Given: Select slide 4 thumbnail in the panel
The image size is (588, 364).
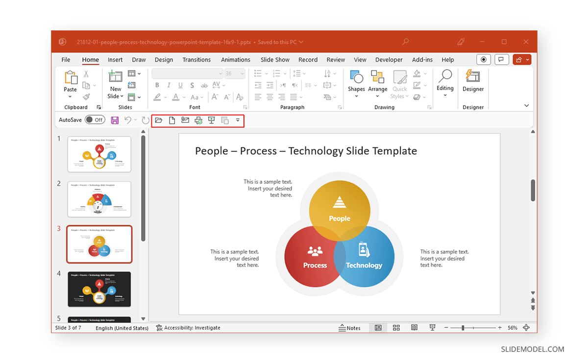Looking at the screenshot, I should click(x=99, y=289).
